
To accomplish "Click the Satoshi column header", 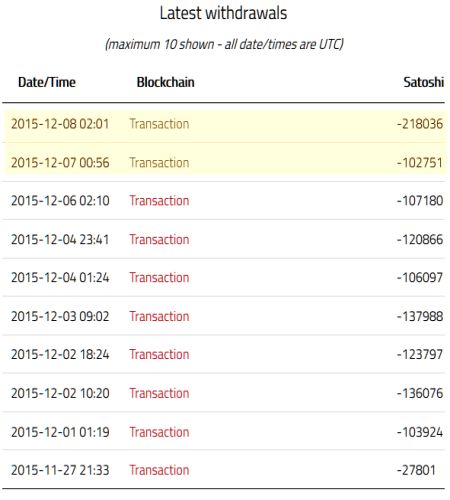I will coord(424,82).
